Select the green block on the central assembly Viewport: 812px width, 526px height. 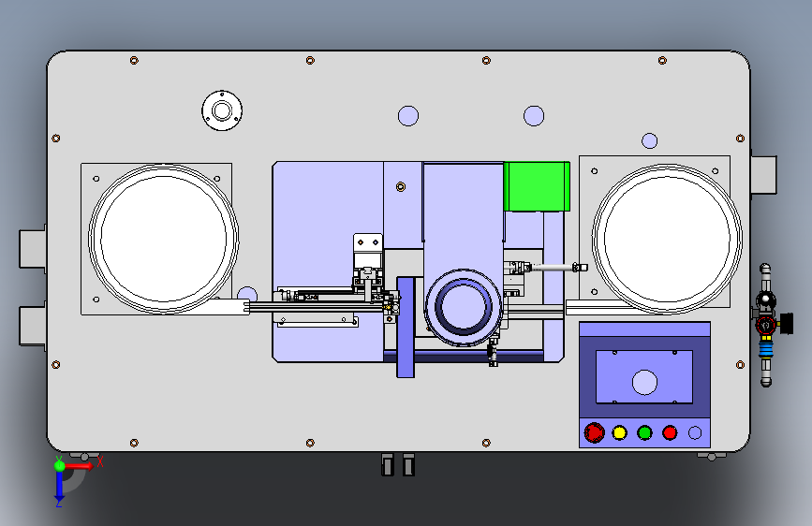[x=537, y=186]
